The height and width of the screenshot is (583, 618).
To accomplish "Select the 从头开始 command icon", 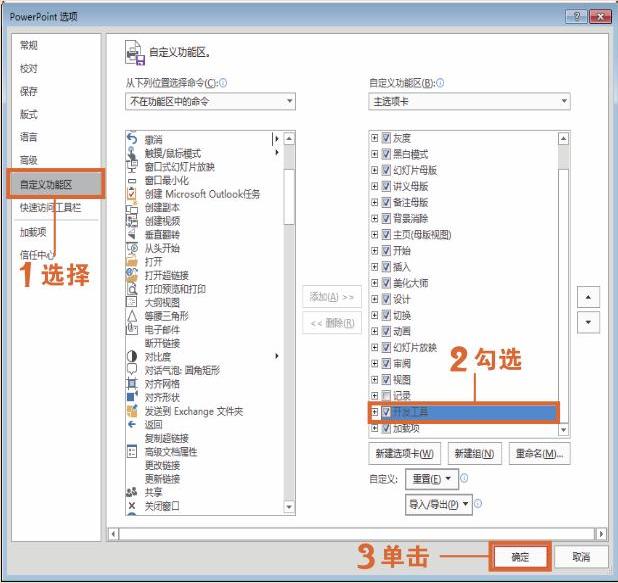I will (132, 248).
